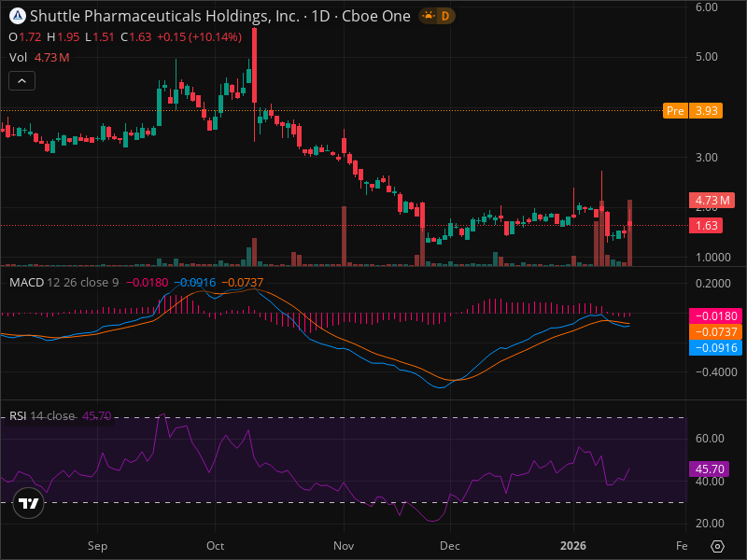Screen dimensions: 747x560
Task: Select the MACD 12 26 close 9 legend
Action: click(63, 283)
